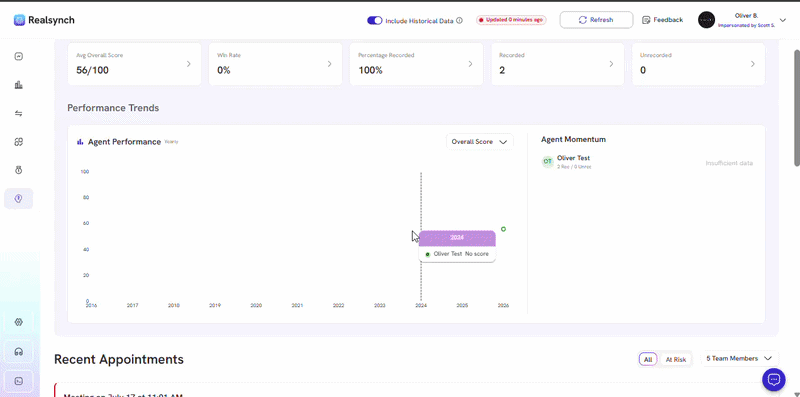
Task: Click the green 2026 data point
Action: [x=503, y=229]
